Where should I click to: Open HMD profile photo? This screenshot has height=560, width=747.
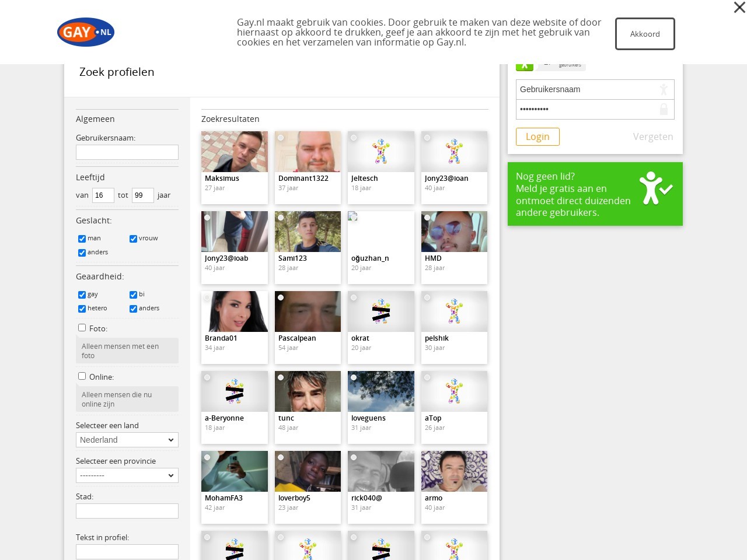click(x=454, y=232)
